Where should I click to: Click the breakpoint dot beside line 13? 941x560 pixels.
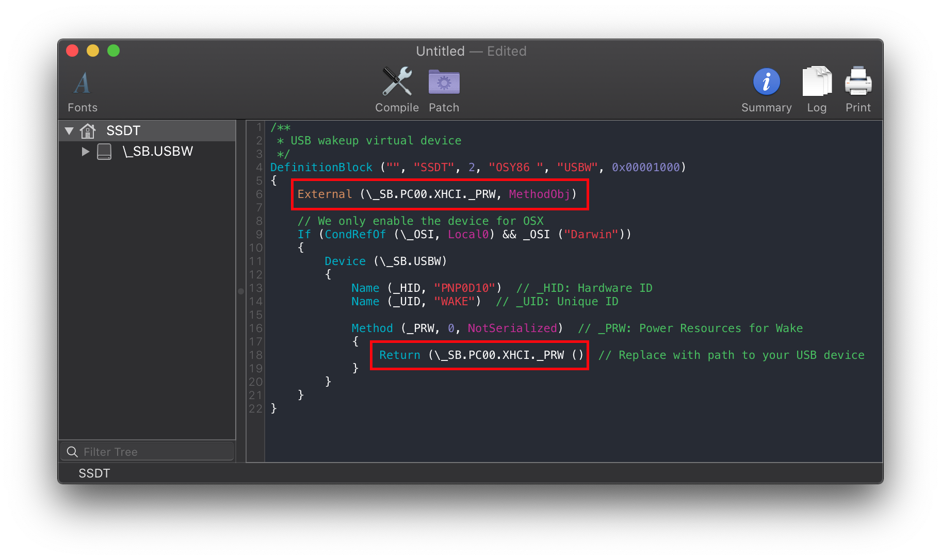click(x=241, y=291)
